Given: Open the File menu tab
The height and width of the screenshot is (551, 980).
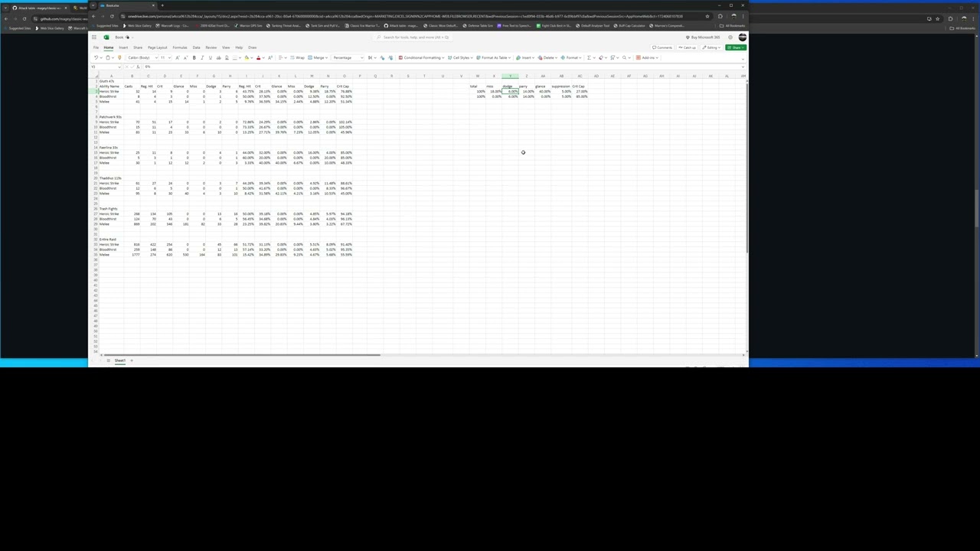Looking at the screenshot, I should click(96, 47).
